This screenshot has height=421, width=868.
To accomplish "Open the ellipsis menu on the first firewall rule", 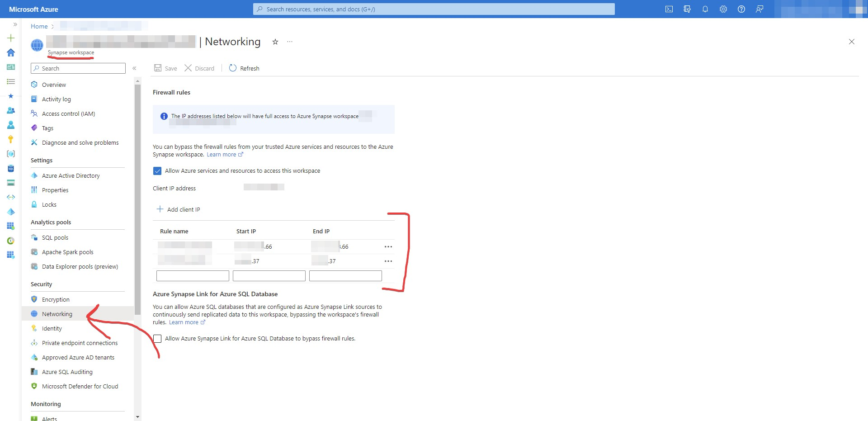I will (388, 246).
